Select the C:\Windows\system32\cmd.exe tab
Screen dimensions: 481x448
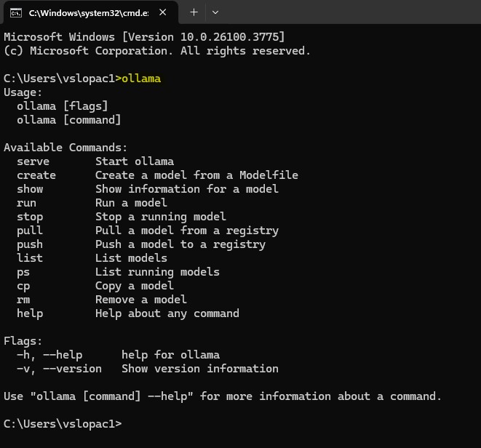tap(87, 12)
